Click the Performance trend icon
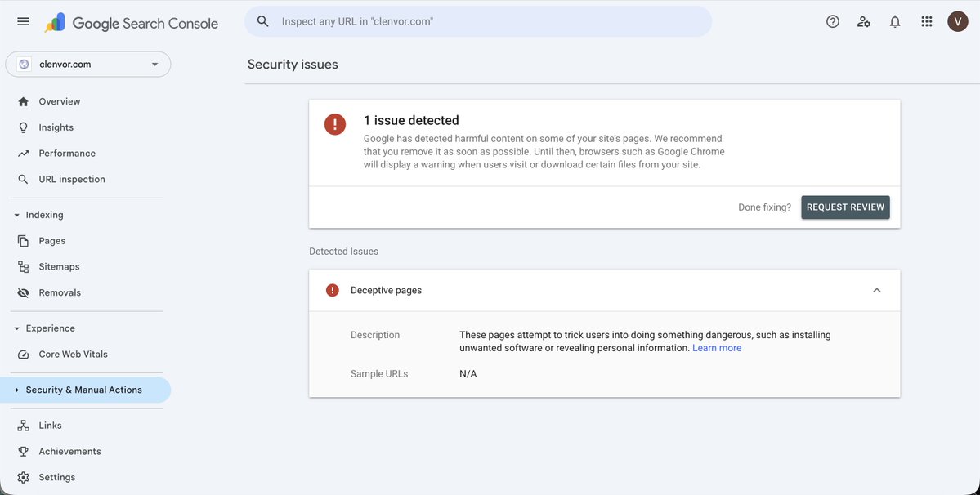Image resolution: width=980 pixels, height=495 pixels. pos(23,153)
